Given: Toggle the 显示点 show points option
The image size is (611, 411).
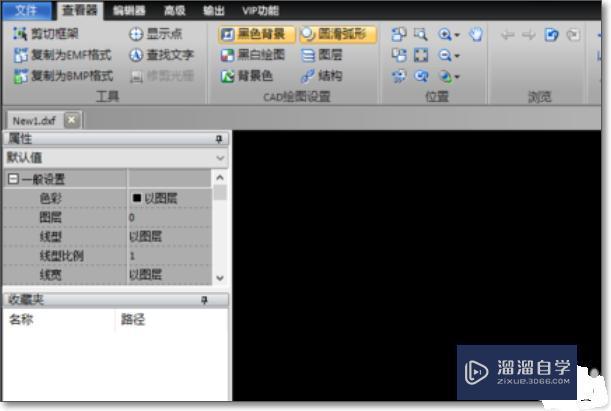Looking at the screenshot, I should tap(156, 34).
